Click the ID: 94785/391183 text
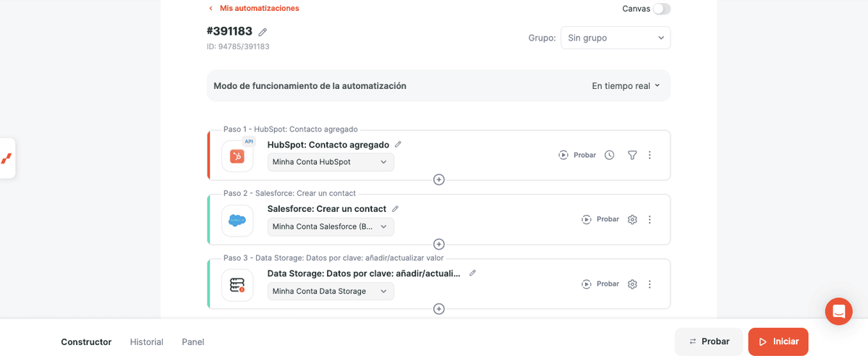 pyautogui.click(x=238, y=46)
